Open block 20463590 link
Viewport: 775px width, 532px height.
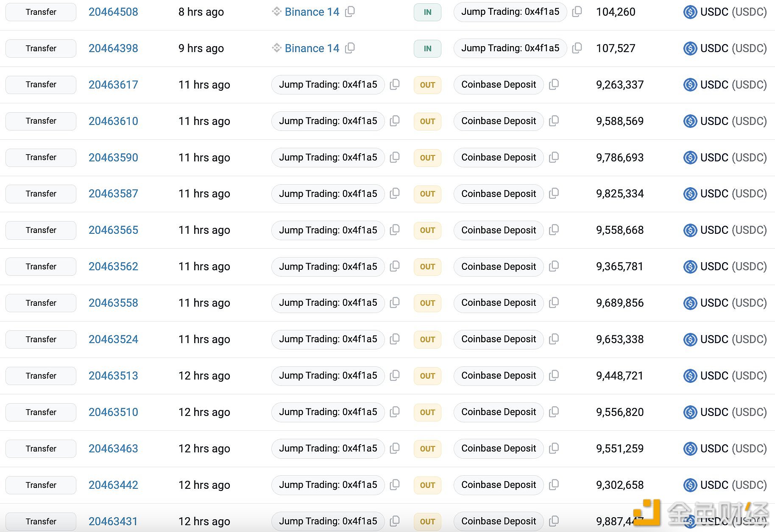(x=113, y=158)
